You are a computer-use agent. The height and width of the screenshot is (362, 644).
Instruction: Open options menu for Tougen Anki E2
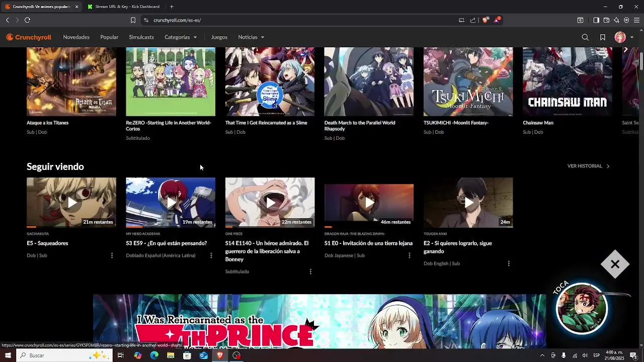coord(509,263)
